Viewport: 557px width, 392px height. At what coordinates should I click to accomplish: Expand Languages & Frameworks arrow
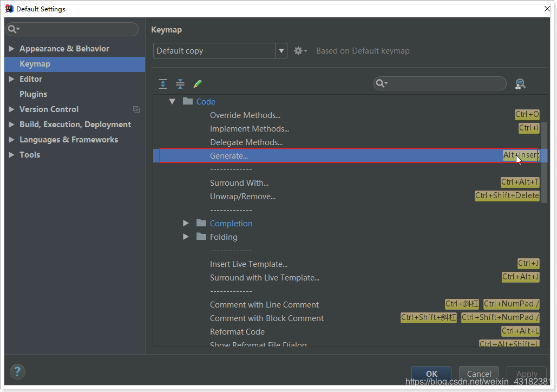coord(11,140)
